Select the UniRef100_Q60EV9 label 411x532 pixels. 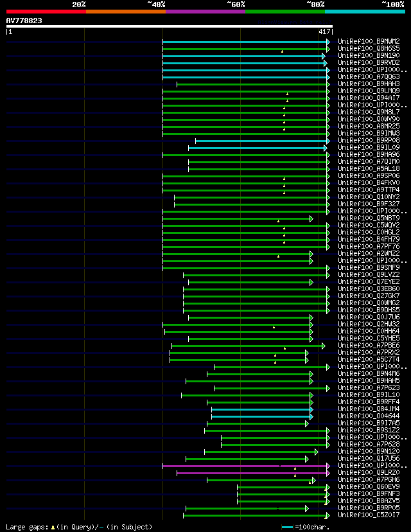[369, 486]
